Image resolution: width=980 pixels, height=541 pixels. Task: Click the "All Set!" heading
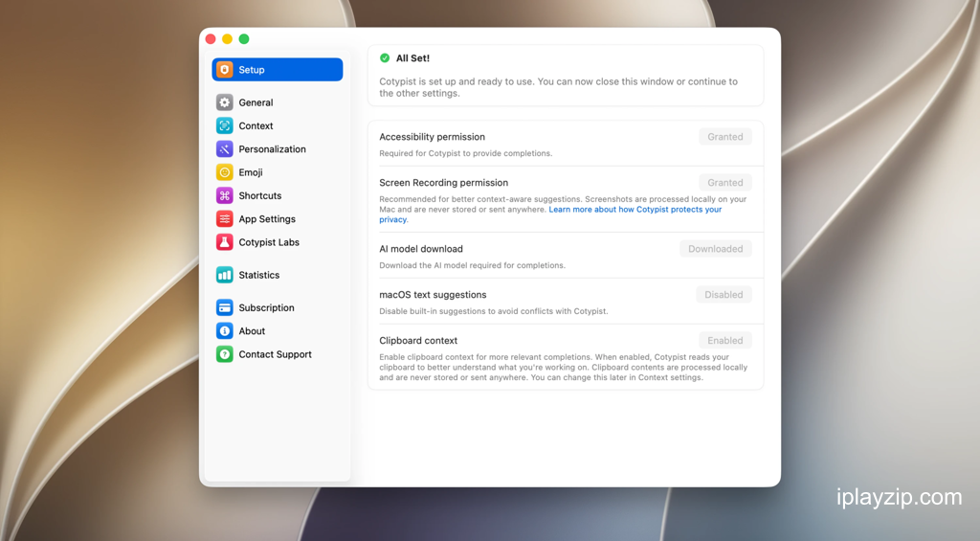(x=412, y=58)
